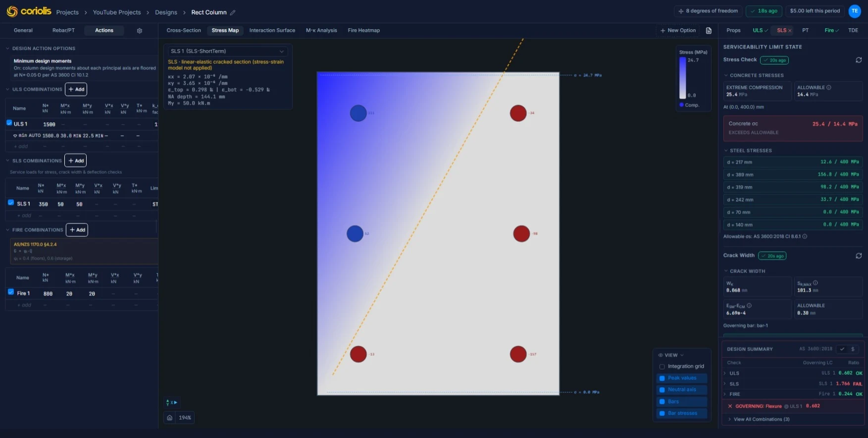Show info for ALLOWABLE concrete stress
This screenshot has height=438, width=868.
pos(829,88)
